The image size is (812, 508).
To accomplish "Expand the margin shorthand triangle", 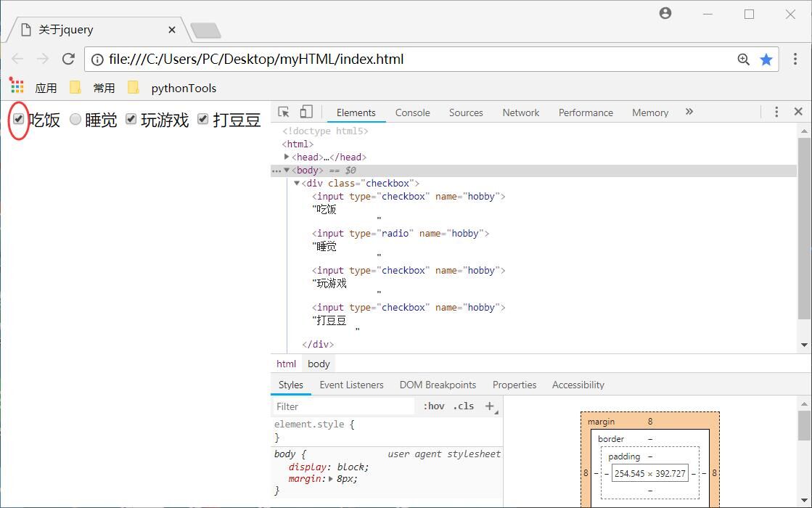I will coord(331,479).
